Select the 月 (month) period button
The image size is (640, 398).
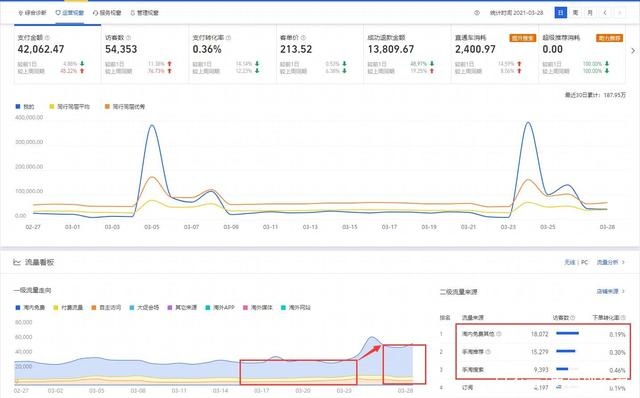pos(590,13)
